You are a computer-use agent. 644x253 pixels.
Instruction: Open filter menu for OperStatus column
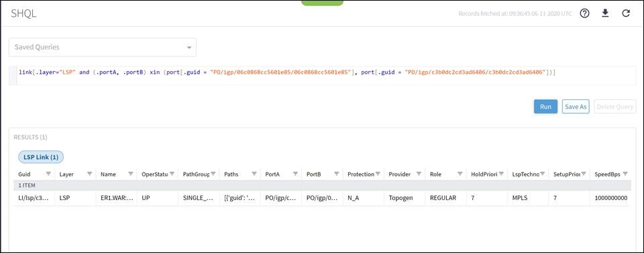(172, 174)
